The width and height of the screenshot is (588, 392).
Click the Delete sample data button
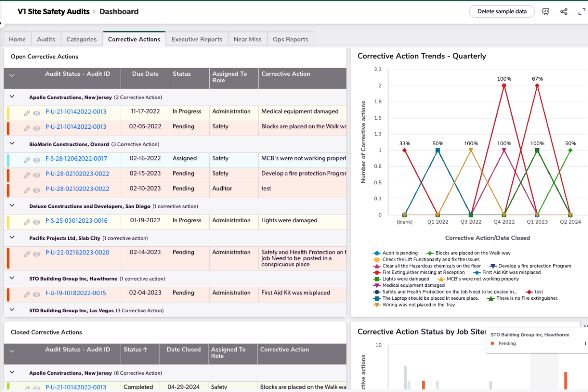click(502, 12)
